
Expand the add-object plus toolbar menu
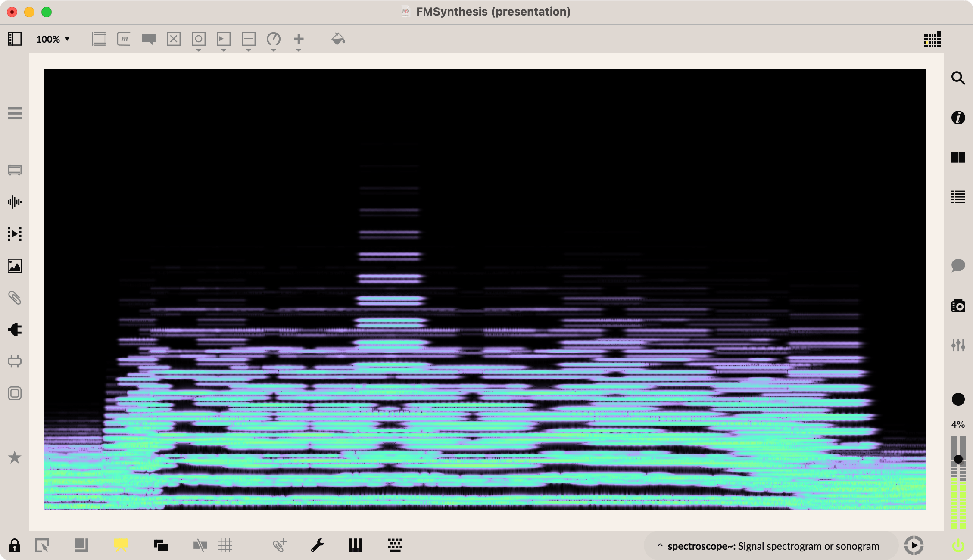tap(298, 40)
